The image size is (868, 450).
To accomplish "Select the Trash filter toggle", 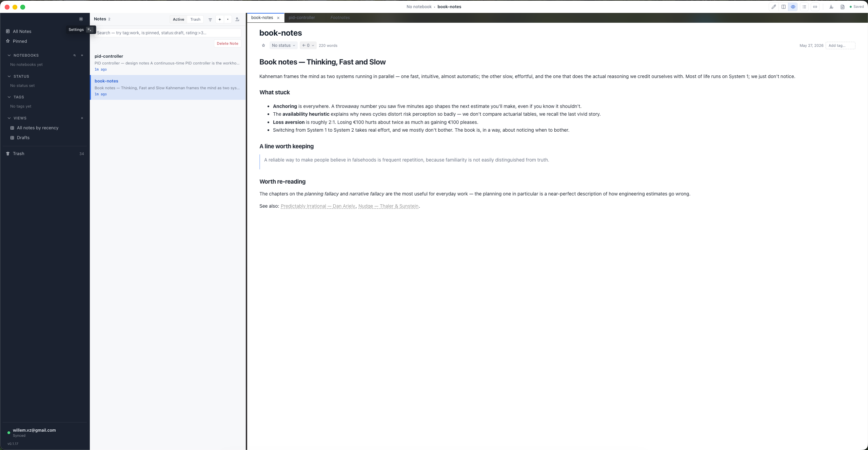I will click(195, 19).
